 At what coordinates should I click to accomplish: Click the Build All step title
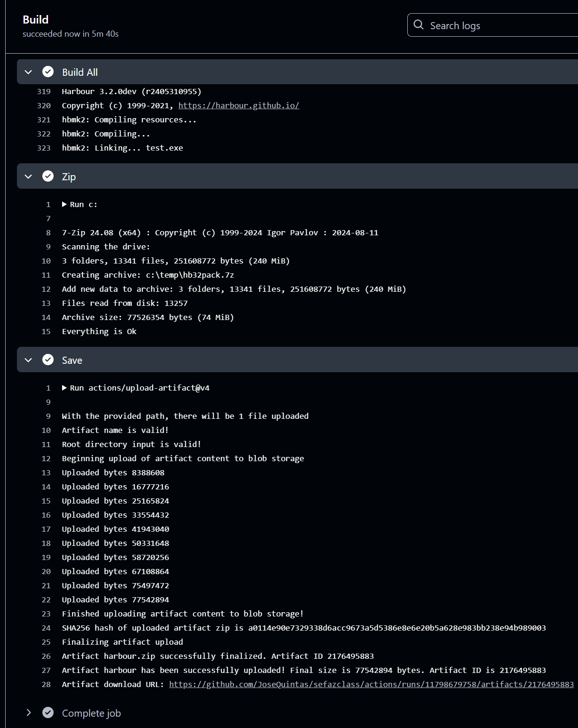coord(80,72)
